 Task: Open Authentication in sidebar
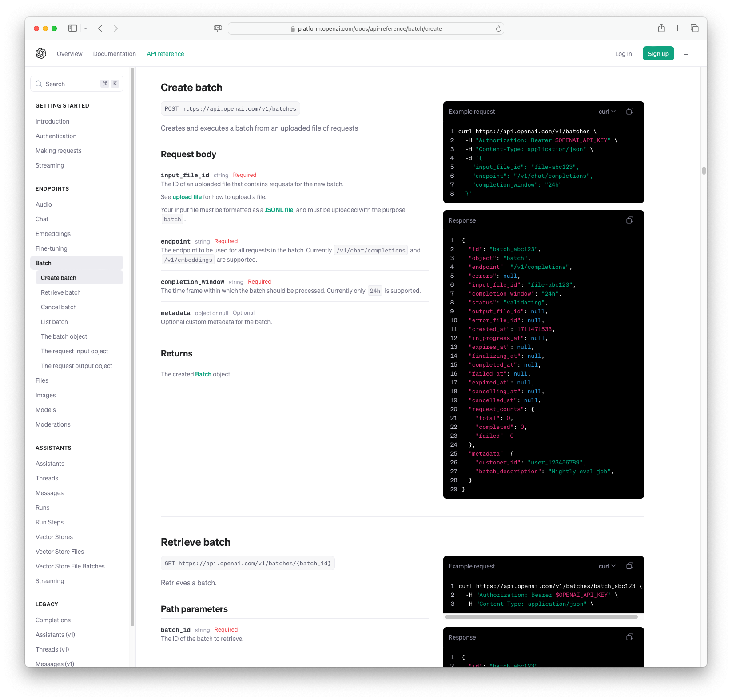[x=56, y=136]
